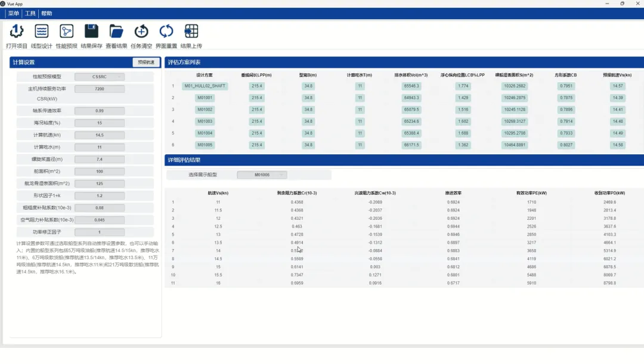Click the 兴波阻力系数Cw(10-3) column header
This screenshot has height=364, width=644.
(x=375, y=193)
